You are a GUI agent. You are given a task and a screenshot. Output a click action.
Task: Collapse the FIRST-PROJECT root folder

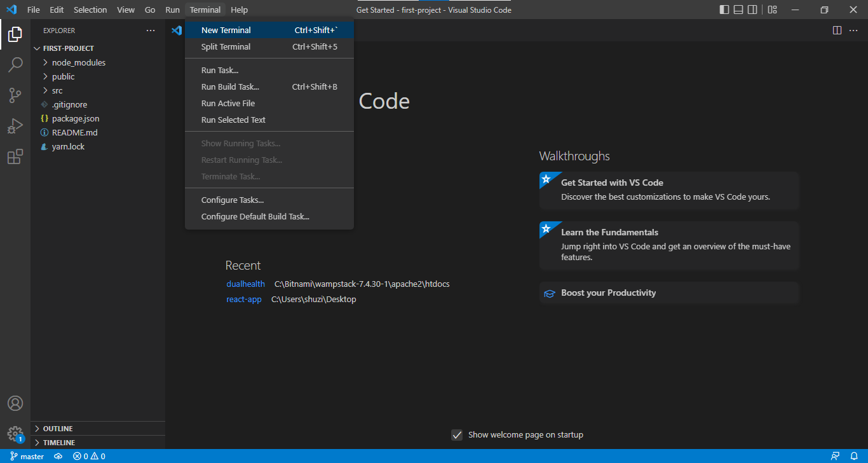[x=98, y=48]
